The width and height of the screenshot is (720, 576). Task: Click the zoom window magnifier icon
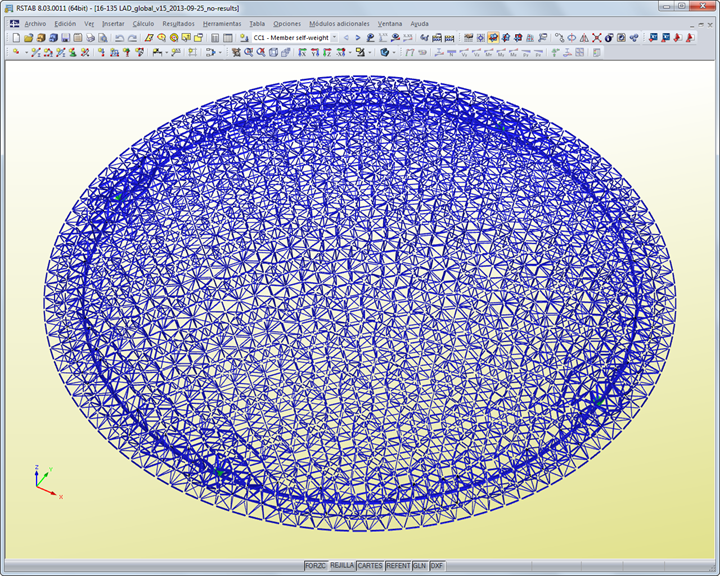click(248, 52)
